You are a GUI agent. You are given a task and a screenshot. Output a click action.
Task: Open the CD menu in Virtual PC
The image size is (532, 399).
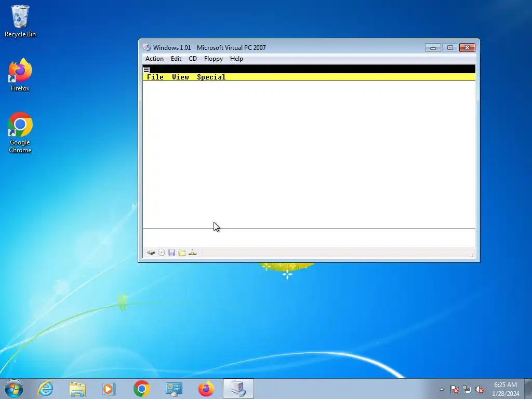(192, 59)
